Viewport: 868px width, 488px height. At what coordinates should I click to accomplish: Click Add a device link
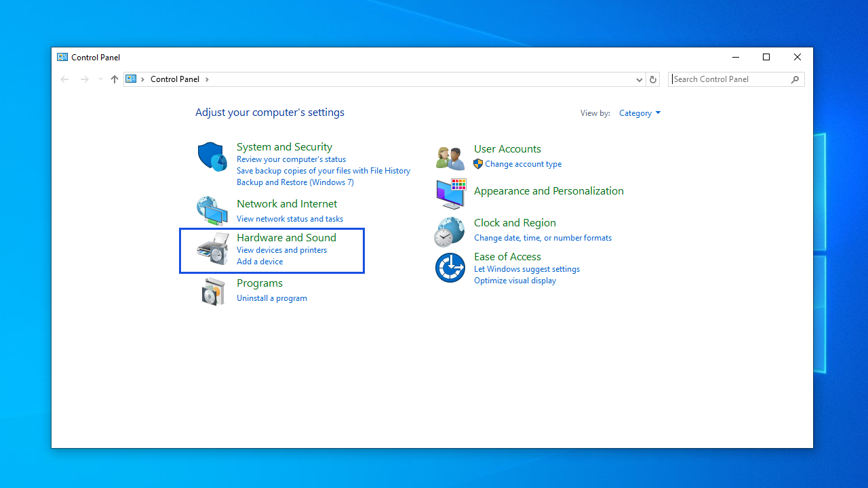click(x=260, y=262)
